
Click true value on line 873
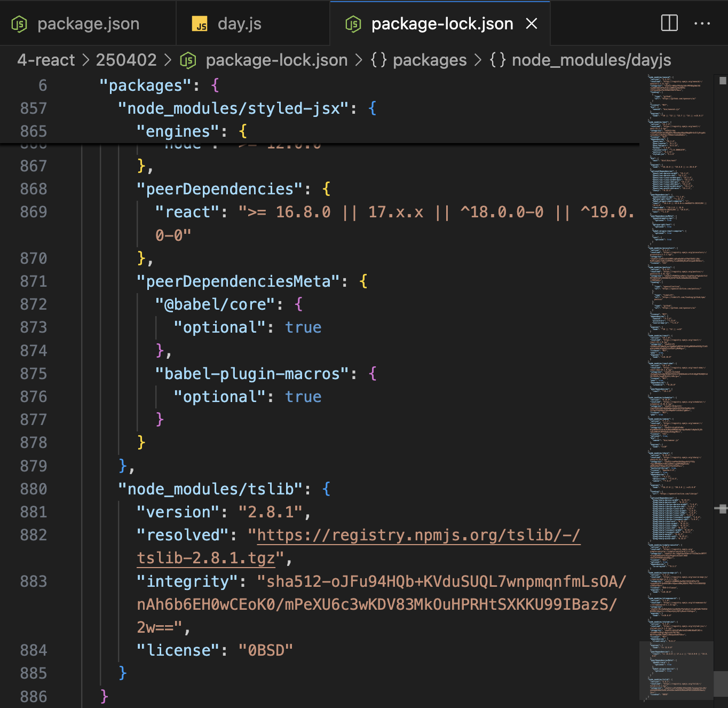tap(303, 327)
